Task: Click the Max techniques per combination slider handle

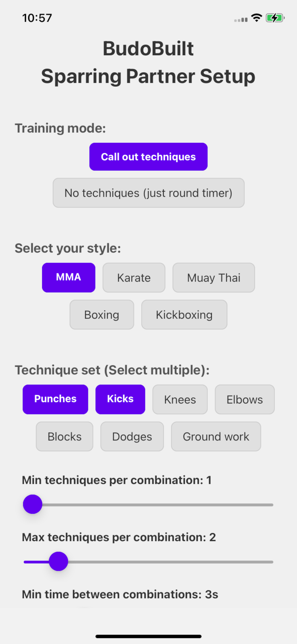Action: pos(58,562)
